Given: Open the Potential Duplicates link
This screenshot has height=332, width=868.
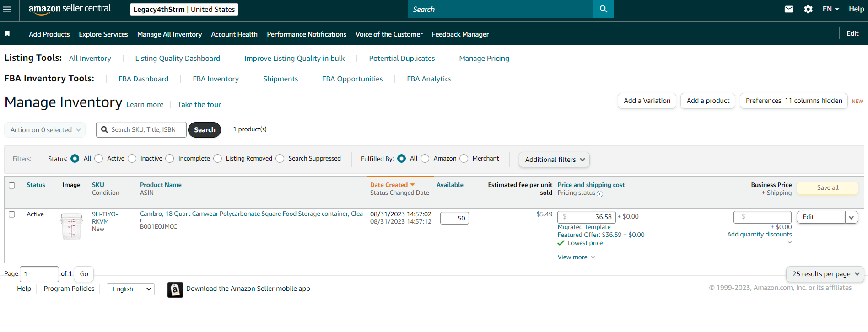Looking at the screenshot, I should point(402,59).
